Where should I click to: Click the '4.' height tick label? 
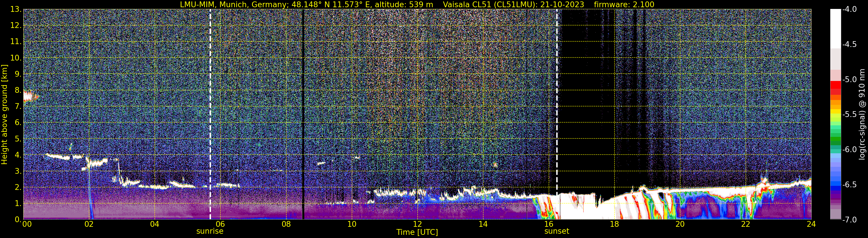(18, 155)
